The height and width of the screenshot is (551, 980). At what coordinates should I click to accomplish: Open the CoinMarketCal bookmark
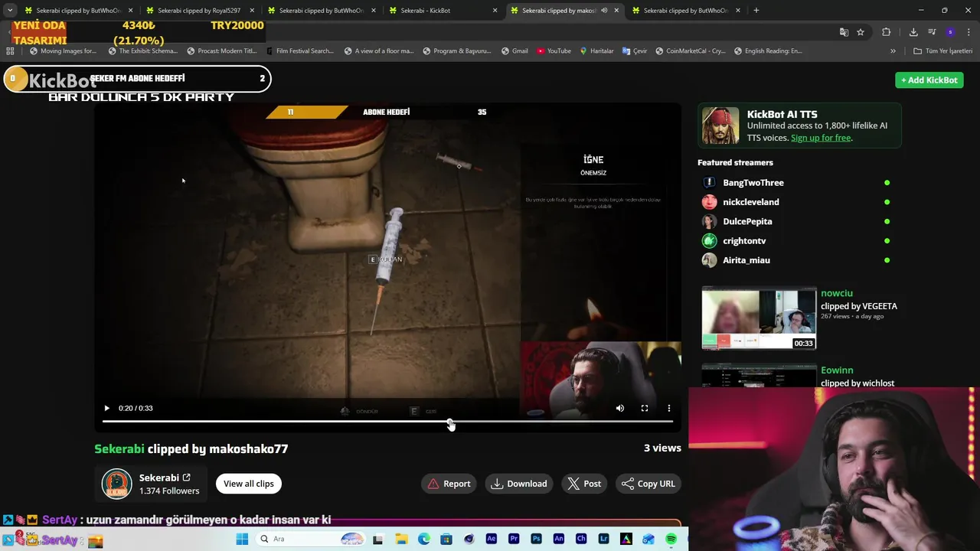pos(690,51)
